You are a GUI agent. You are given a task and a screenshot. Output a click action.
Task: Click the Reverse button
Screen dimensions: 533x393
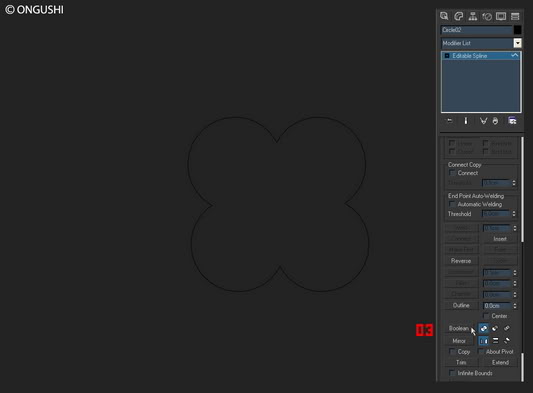tap(461, 261)
